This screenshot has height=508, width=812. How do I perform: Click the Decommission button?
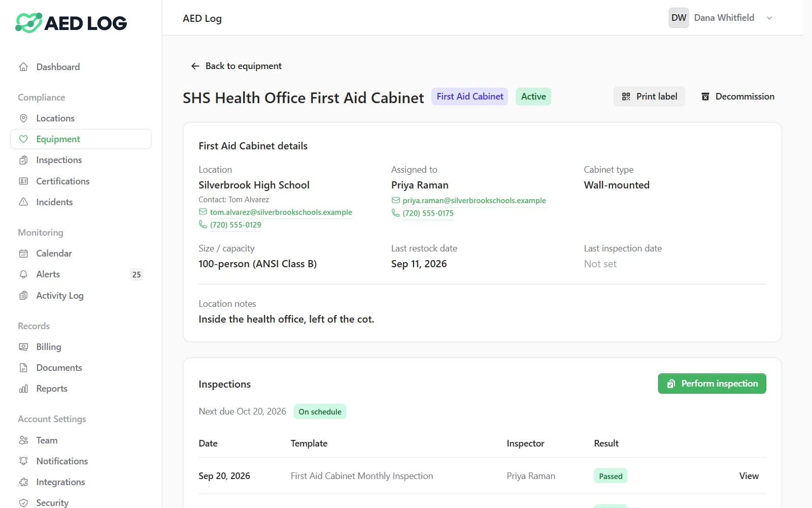pyautogui.click(x=737, y=97)
